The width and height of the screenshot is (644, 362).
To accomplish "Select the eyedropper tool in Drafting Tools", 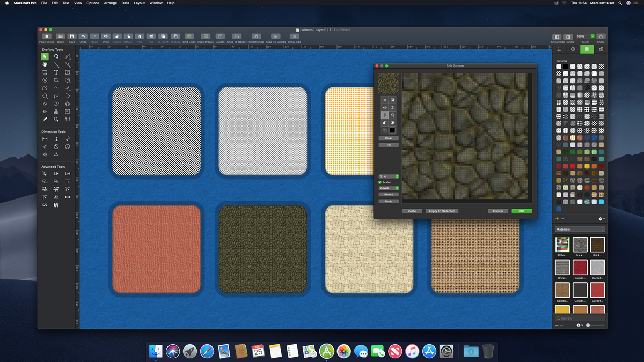I will 45,119.
